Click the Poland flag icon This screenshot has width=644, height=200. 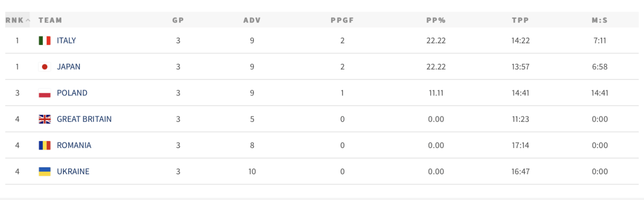[45, 93]
